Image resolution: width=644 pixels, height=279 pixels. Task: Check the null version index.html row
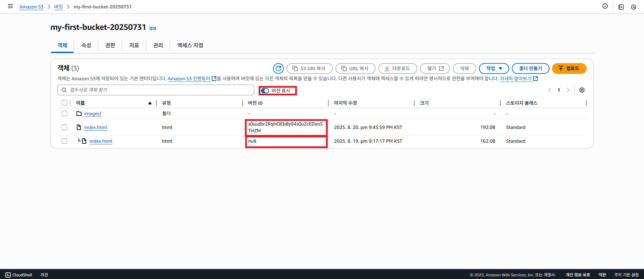coord(64,141)
